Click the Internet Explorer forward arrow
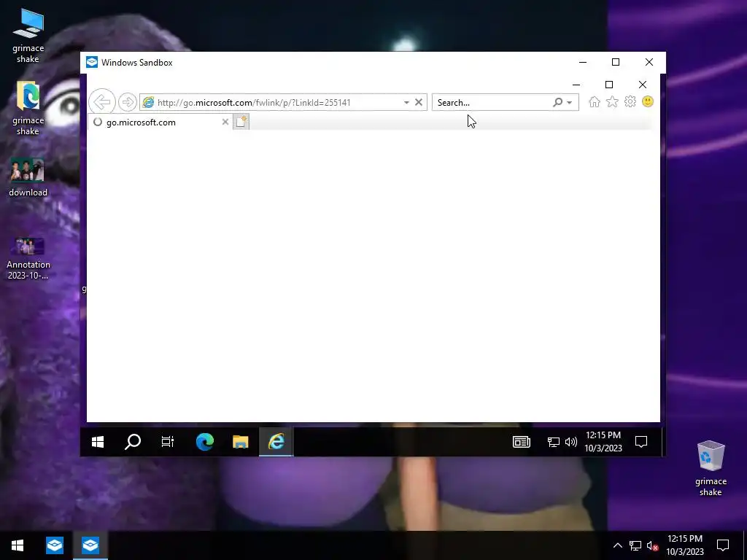This screenshot has height=560, width=747. (x=127, y=102)
